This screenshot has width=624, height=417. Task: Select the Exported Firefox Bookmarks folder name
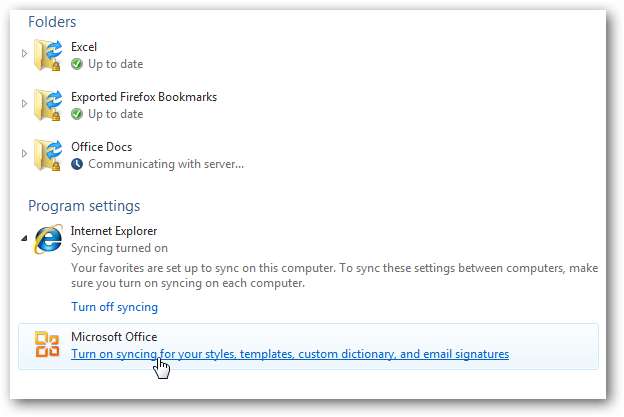point(144,97)
